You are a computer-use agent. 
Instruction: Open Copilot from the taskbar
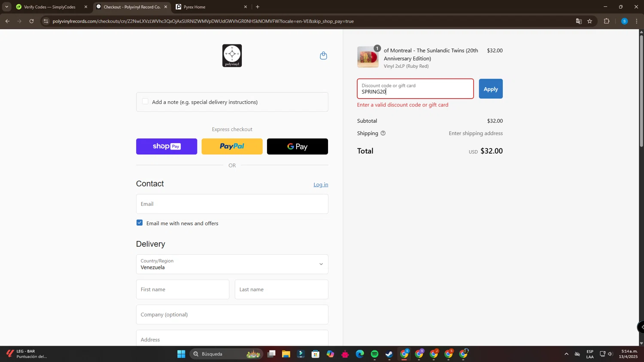tap(330, 354)
